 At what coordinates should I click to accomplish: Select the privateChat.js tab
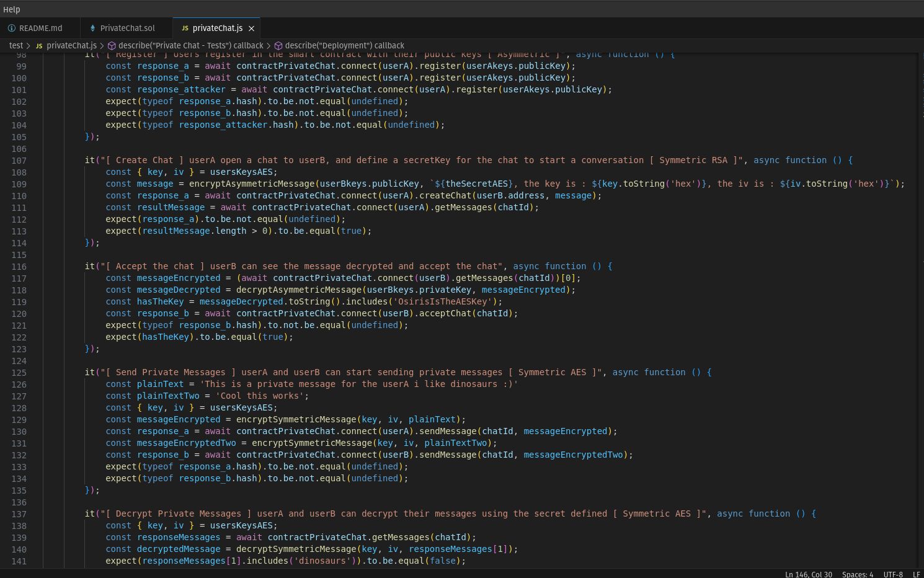coord(217,28)
